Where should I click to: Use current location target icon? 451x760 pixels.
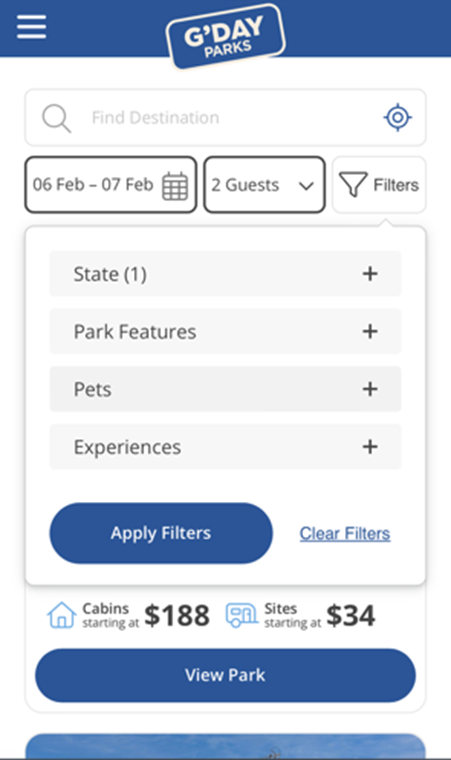click(398, 117)
